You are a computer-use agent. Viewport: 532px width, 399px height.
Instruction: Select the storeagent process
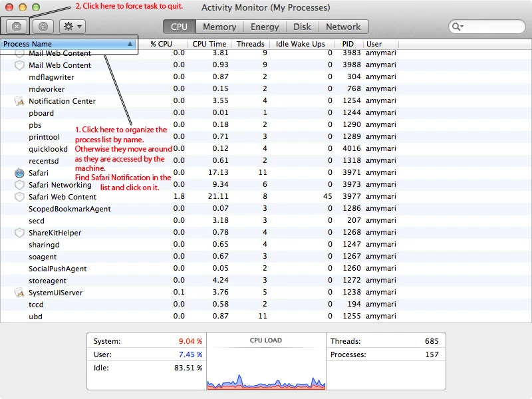(266, 281)
